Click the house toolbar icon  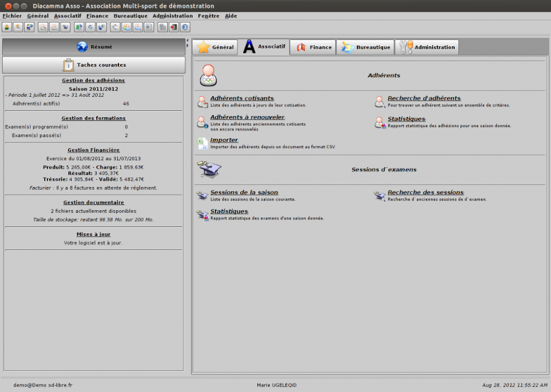click(18, 27)
